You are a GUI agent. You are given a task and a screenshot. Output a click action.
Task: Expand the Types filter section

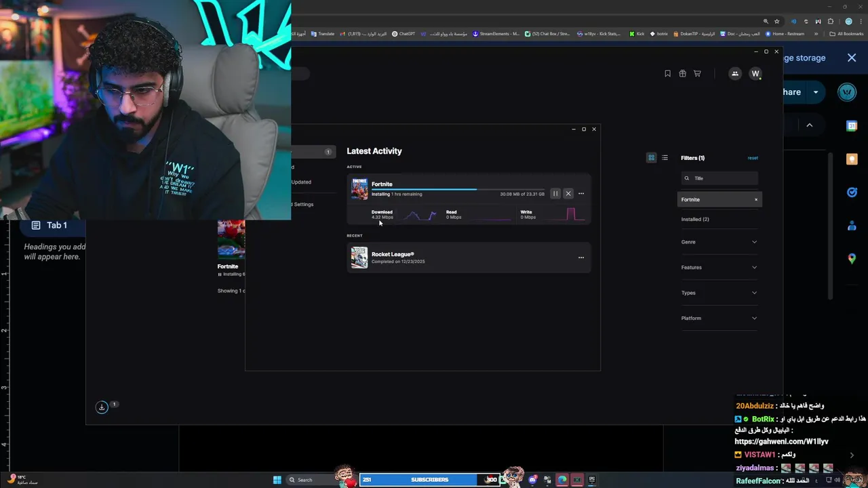[x=719, y=293]
